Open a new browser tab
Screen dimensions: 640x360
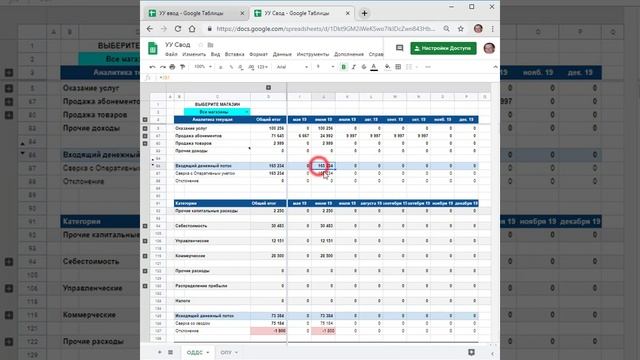pyautogui.click(x=364, y=13)
